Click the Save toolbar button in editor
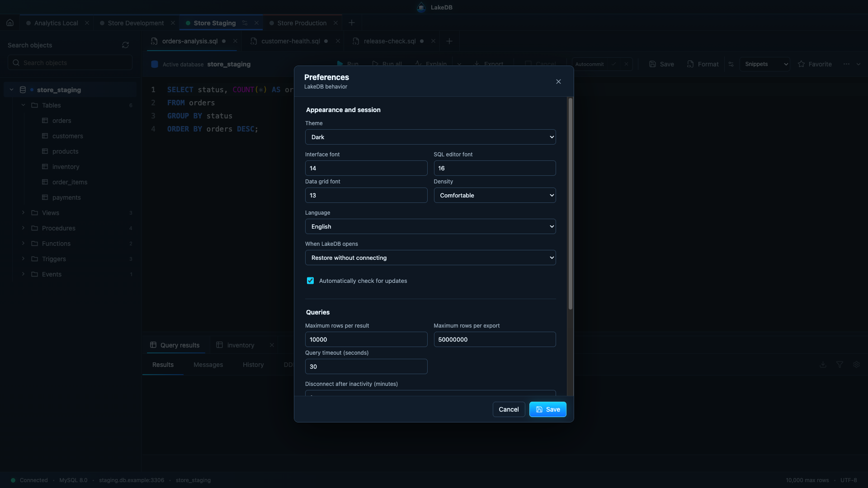 click(x=661, y=64)
